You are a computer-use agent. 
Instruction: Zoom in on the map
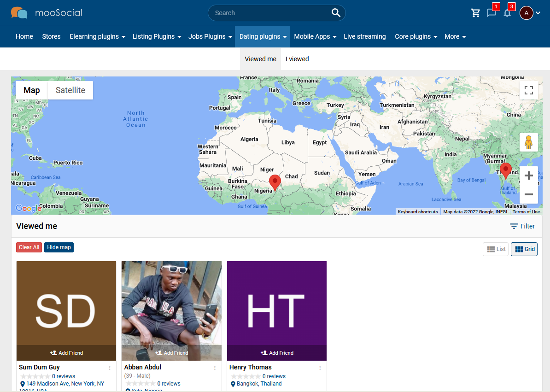pyautogui.click(x=529, y=176)
